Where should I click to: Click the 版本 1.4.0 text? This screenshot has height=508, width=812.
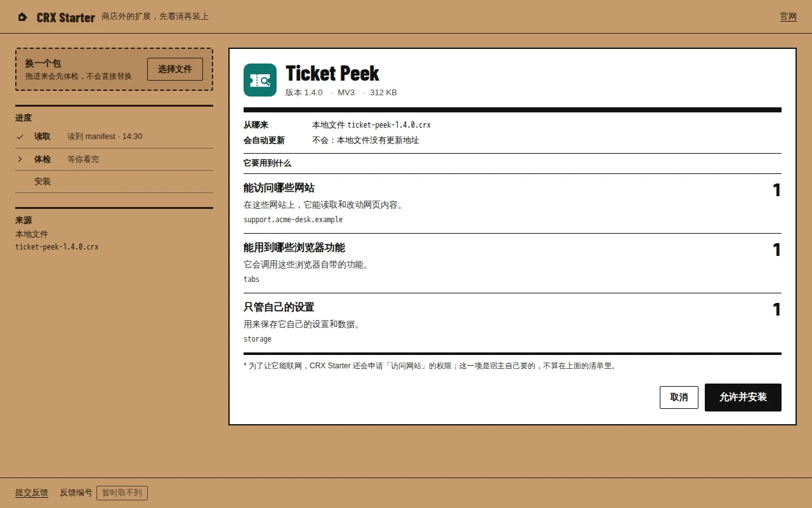point(304,93)
